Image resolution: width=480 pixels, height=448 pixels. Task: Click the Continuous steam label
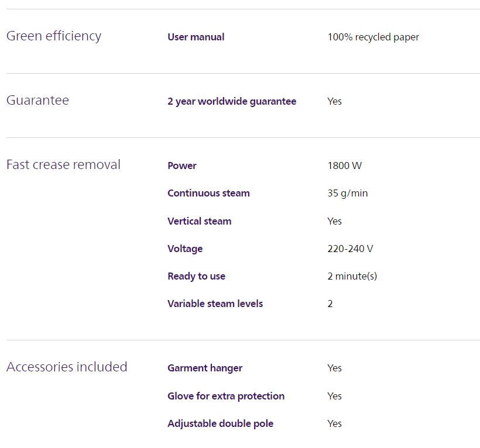[x=208, y=193]
